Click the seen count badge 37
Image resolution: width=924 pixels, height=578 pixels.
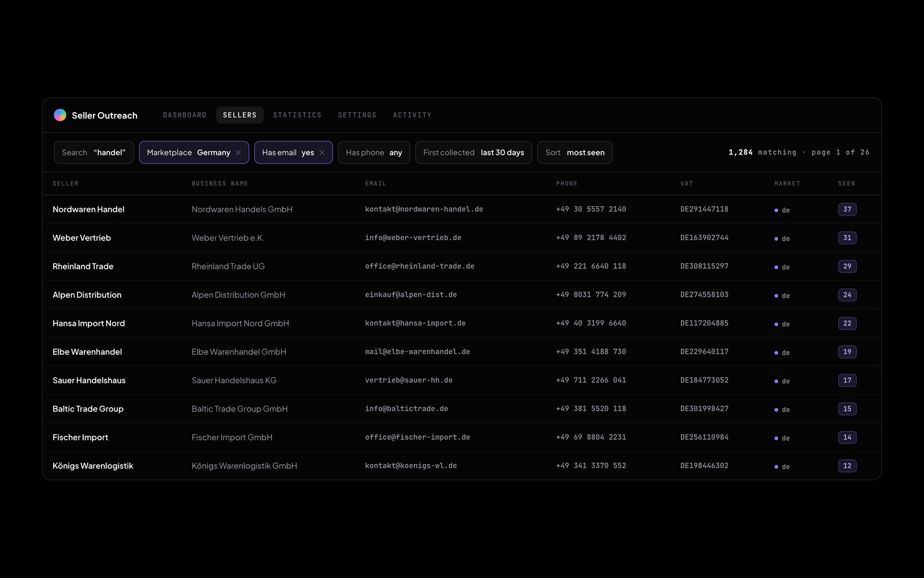(x=847, y=209)
